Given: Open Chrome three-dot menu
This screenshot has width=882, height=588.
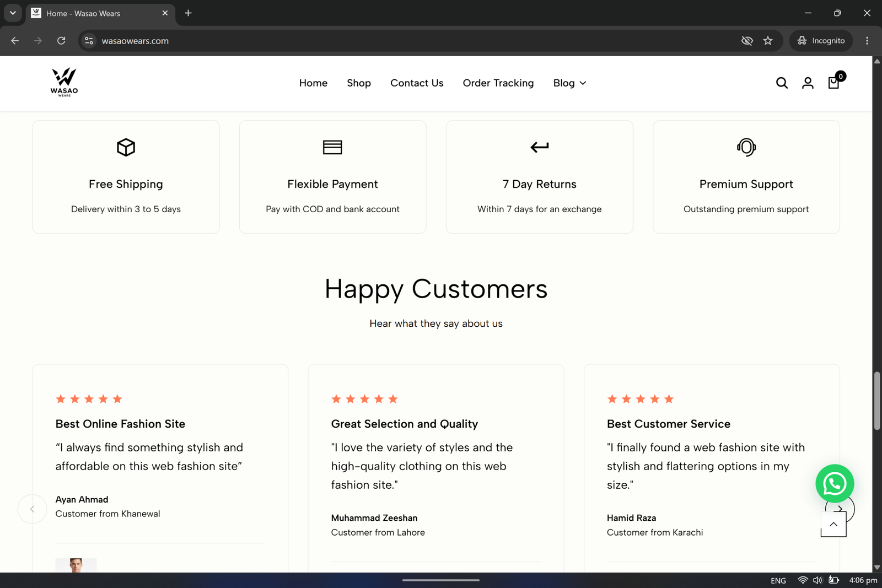Looking at the screenshot, I should click(867, 41).
